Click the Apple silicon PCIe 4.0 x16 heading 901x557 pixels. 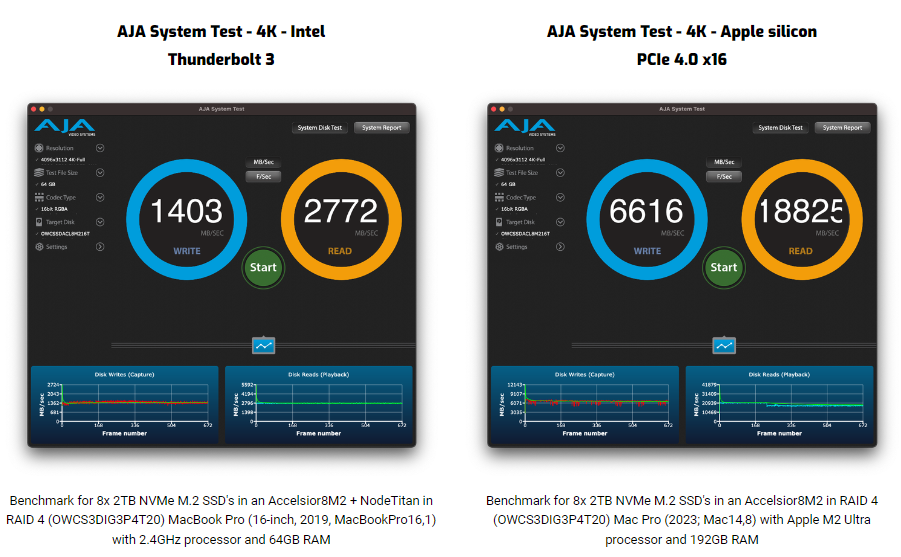[x=681, y=45]
